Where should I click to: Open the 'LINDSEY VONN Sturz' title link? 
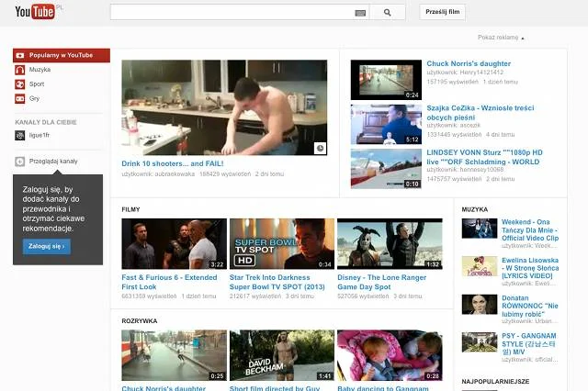(484, 157)
